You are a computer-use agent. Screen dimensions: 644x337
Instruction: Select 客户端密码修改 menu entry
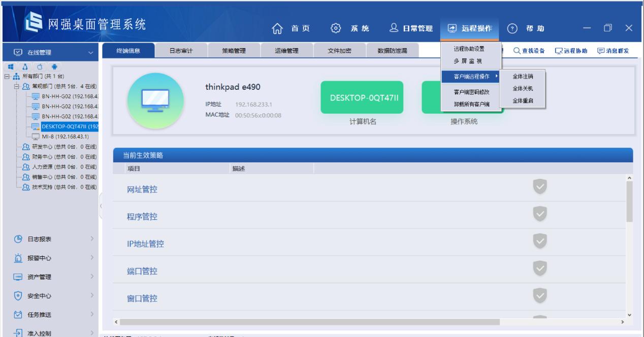471,92
